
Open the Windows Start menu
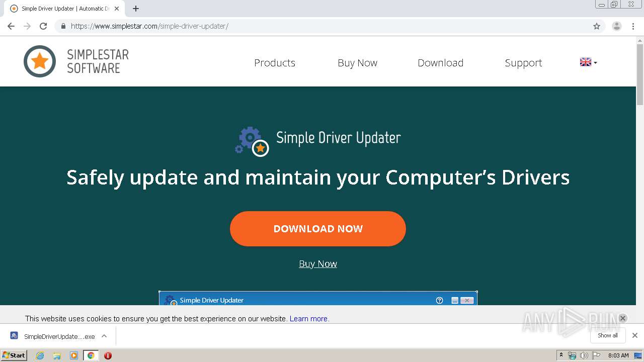14,355
